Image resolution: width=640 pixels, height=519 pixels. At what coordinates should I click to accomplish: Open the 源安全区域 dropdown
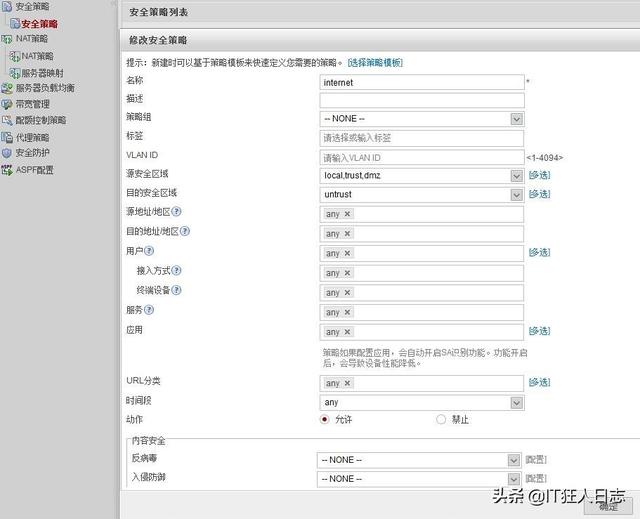tap(422, 175)
